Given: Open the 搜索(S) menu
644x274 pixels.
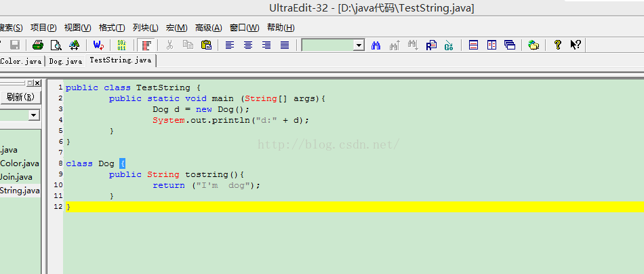Looking at the screenshot, I should (11, 28).
